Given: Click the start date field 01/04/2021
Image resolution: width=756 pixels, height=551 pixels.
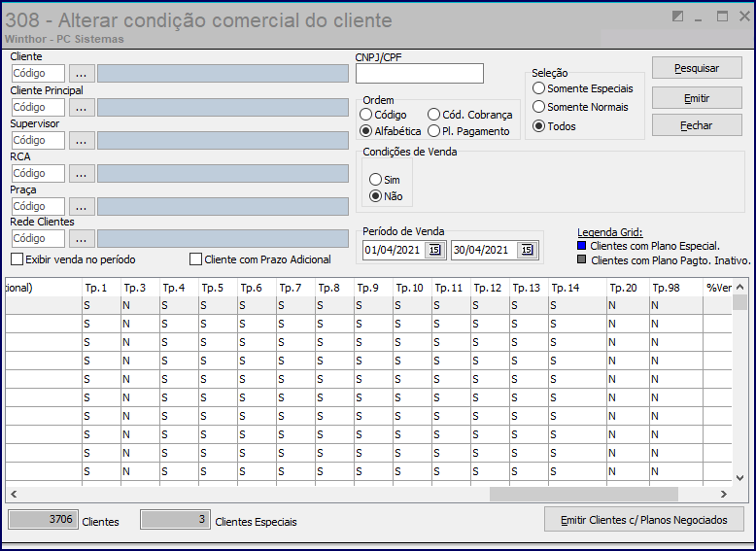Looking at the screenshot, I should [x=394, y=250].
